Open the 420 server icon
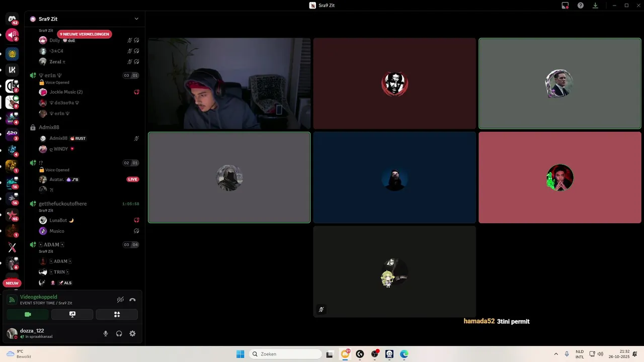The height and width of the screenshot is (362, 644). click(12, 134)
